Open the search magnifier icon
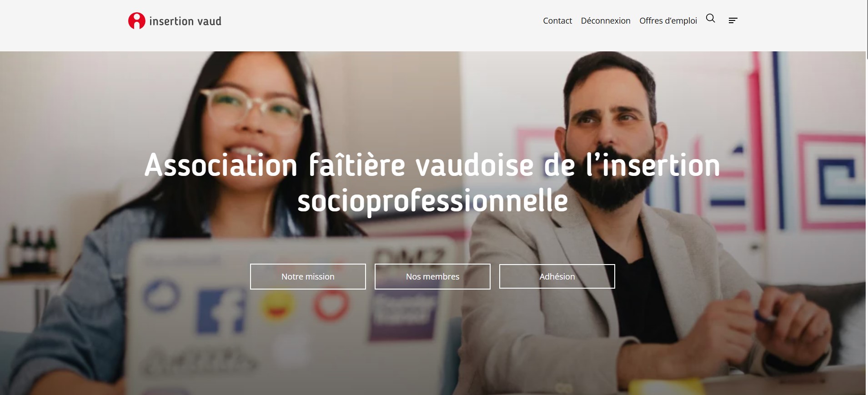This screenshot has height=395, width=868. pyautogui.click(x=710, y=18)
